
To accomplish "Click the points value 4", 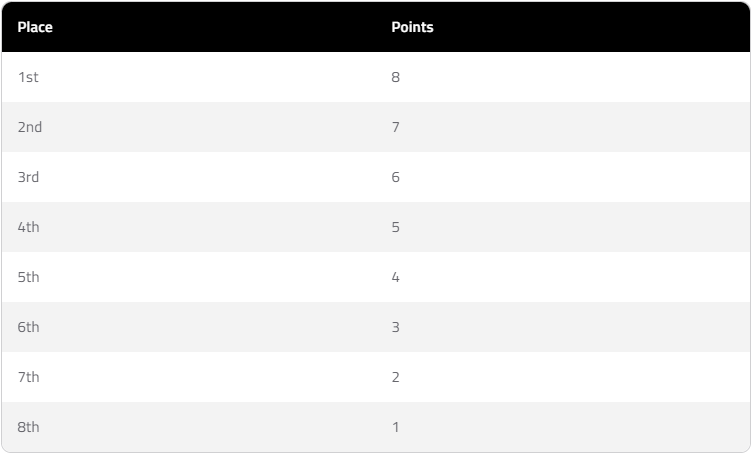I will click(396, 277).
